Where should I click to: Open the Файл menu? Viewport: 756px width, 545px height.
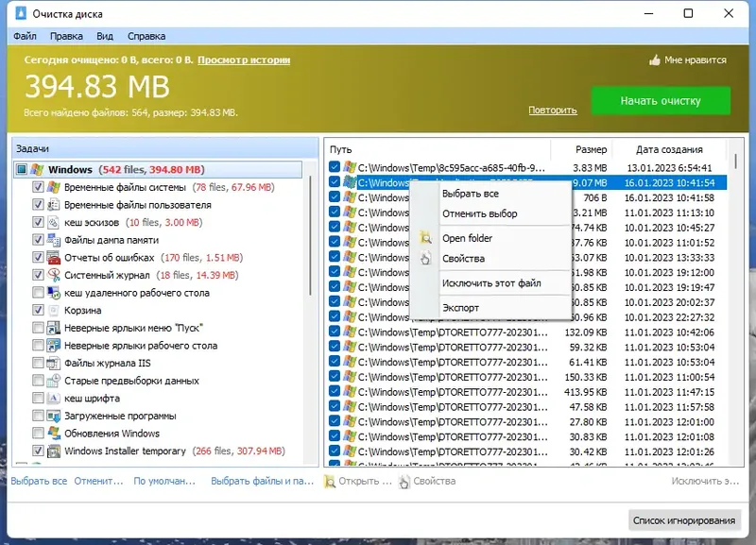pos(25,36)
